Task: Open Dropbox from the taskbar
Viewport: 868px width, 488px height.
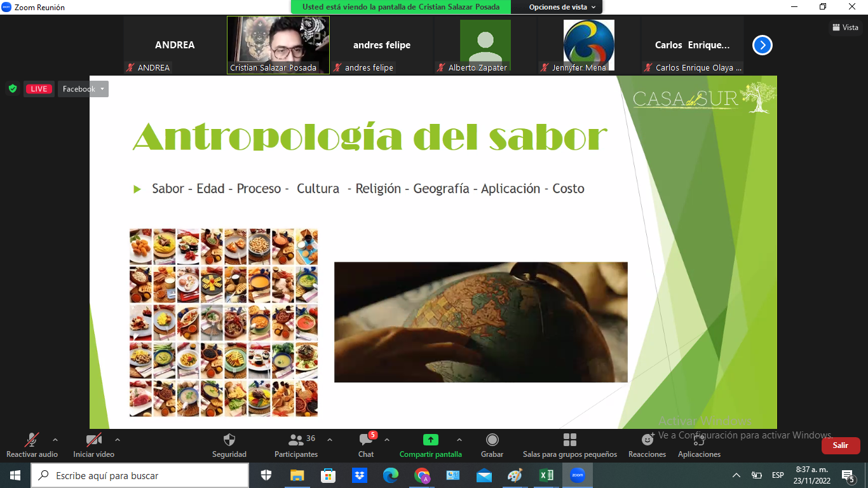Action: pos(359,475)
